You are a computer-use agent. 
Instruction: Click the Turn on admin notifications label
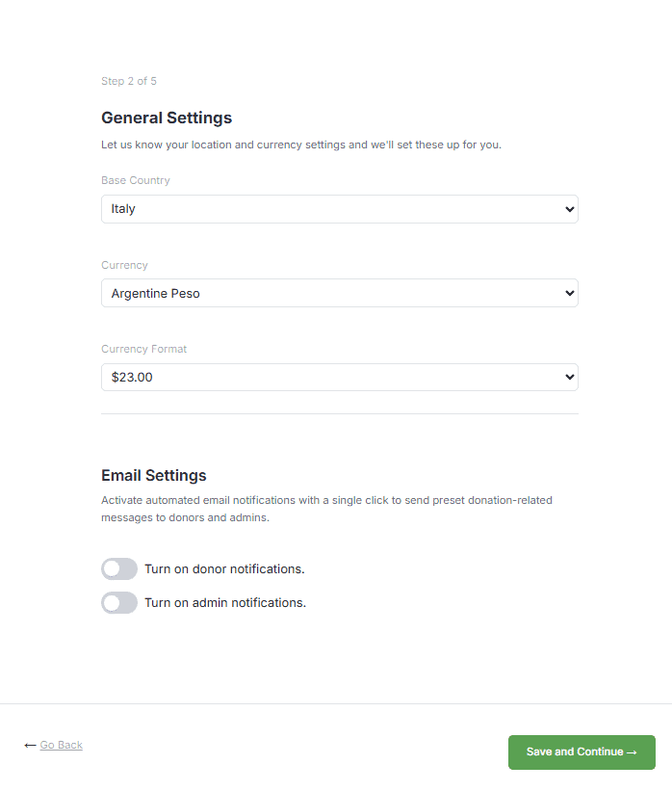click(x=225, y=602)
